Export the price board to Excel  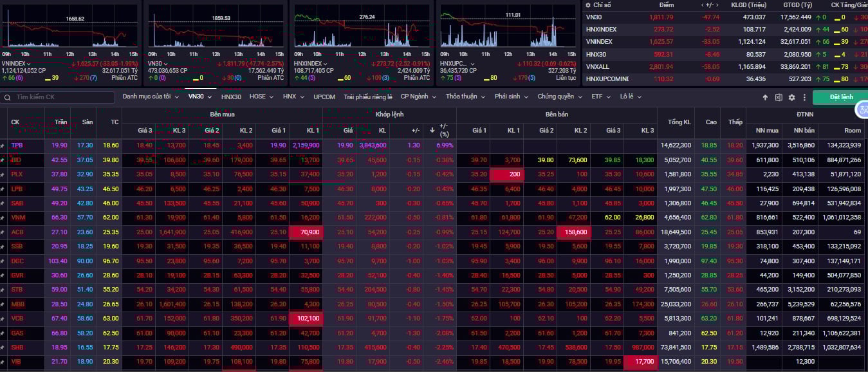coord(778,97)
